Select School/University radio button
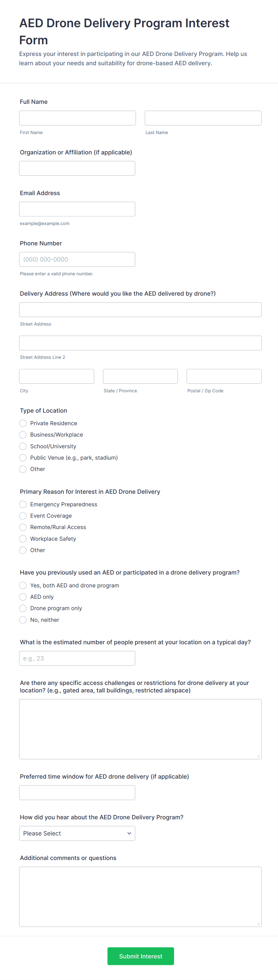Screen dimensions: 278x980 coord(23,446)
